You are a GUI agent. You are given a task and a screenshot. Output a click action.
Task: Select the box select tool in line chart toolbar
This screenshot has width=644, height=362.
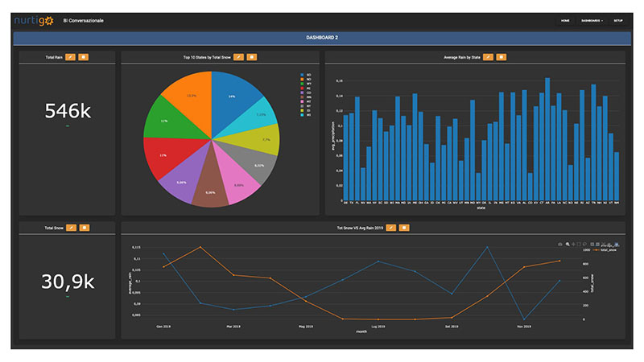[579, 245]
